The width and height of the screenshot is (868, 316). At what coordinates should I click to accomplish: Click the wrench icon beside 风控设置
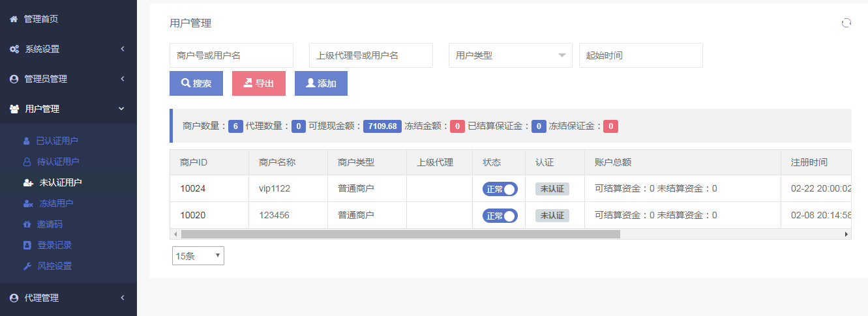(27, 266)
